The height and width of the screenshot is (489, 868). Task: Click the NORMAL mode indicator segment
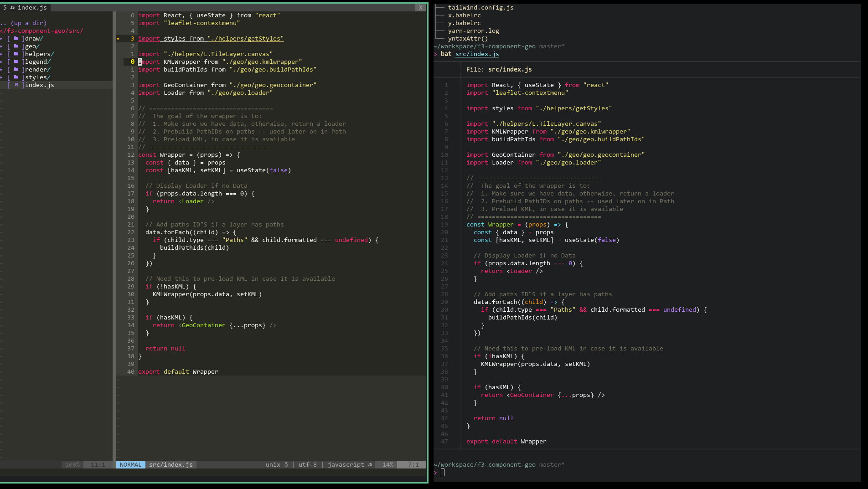[x=130, y=464]
